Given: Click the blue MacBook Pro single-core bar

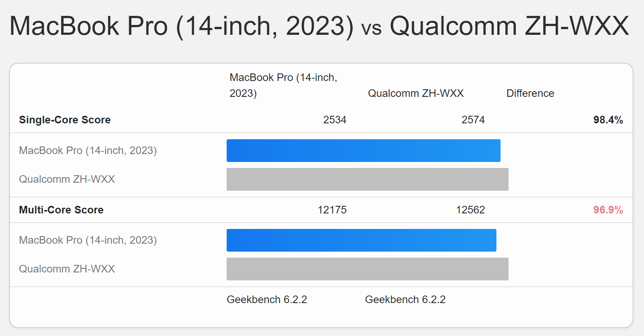Looking at the screenshot, I should click(363, 151).
